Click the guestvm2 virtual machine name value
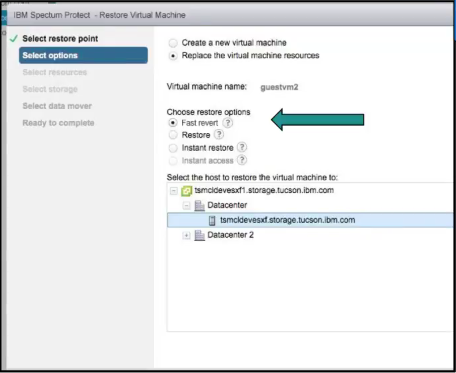This screenshot has width=456, height=373. coord(279,87)
